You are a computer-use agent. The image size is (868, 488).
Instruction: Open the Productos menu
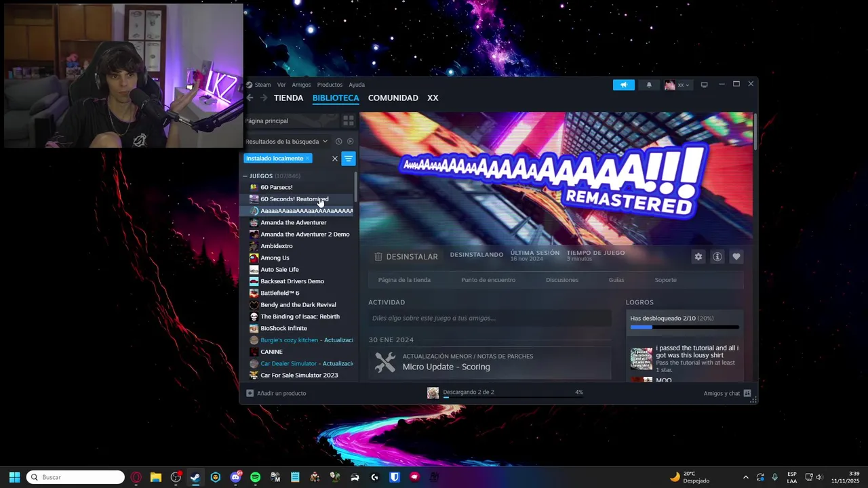tap(330, 85)
